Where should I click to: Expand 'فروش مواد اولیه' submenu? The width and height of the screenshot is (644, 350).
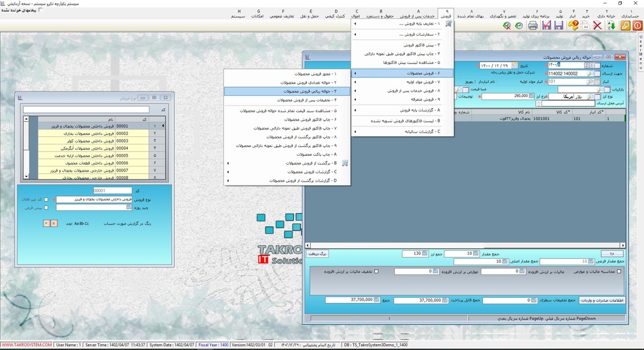tap(402, 82)
